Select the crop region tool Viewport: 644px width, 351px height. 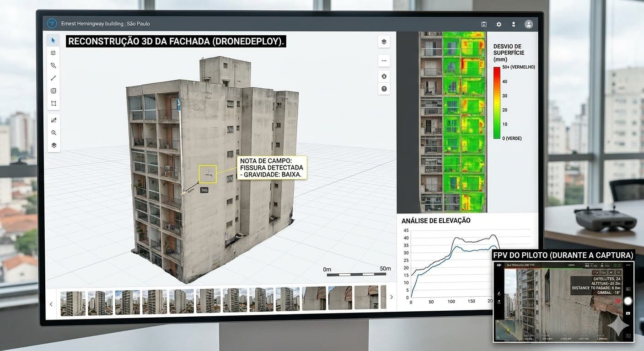[53, 103]
